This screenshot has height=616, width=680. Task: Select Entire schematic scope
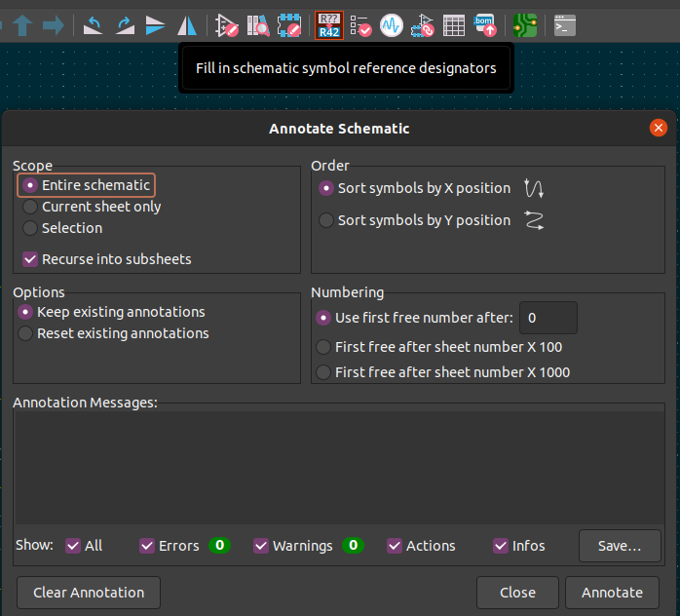tap(87, 185)
